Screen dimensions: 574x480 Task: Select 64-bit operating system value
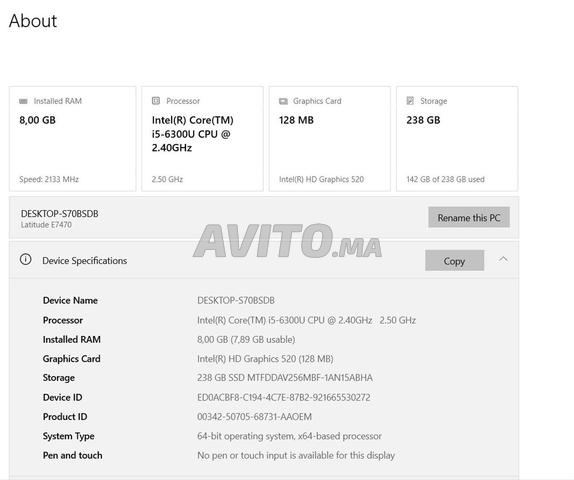click(289, 436)
